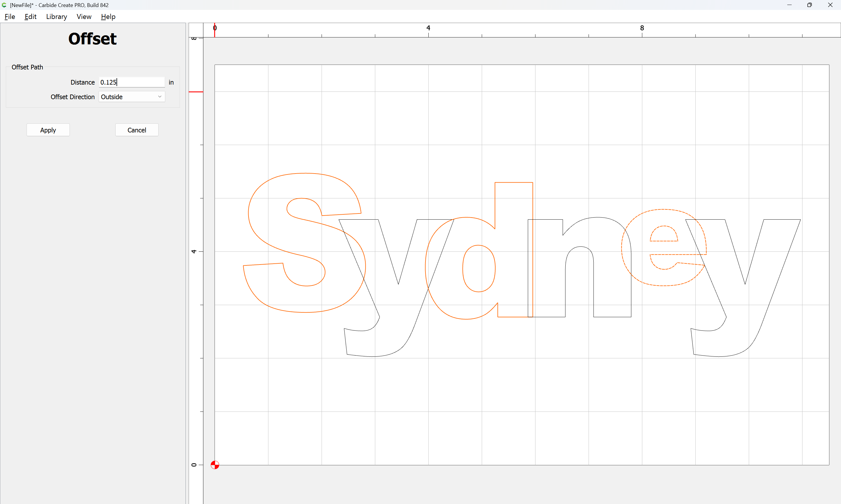This screenshot has height=504, width=841.
Task: Select the orange letter S outline
Action: coord(249,213)
